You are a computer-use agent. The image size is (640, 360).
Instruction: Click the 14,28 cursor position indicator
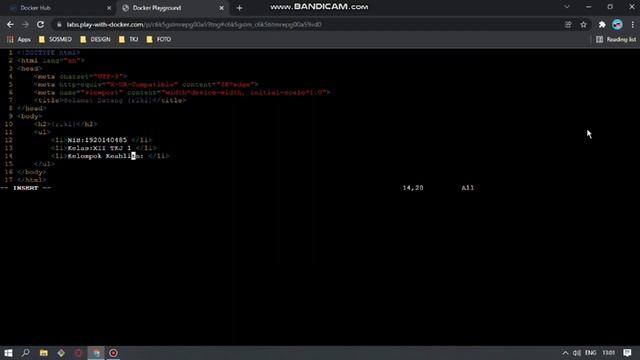coord(413,188)
